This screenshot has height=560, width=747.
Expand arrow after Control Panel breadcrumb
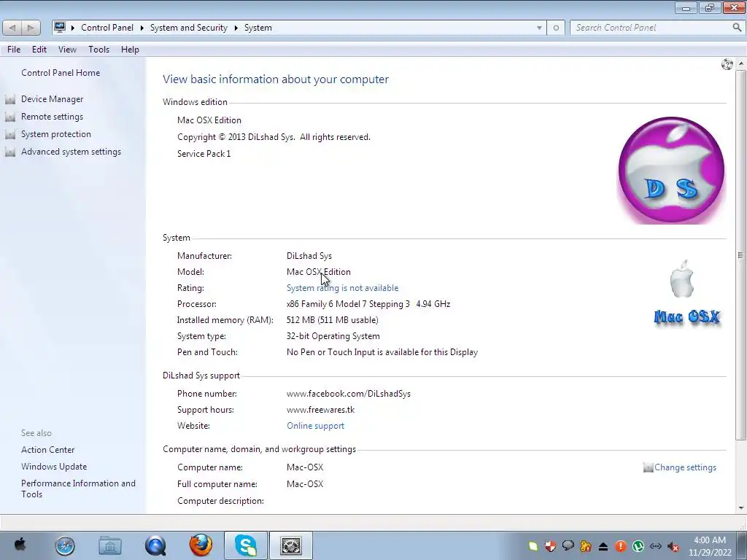142,28
